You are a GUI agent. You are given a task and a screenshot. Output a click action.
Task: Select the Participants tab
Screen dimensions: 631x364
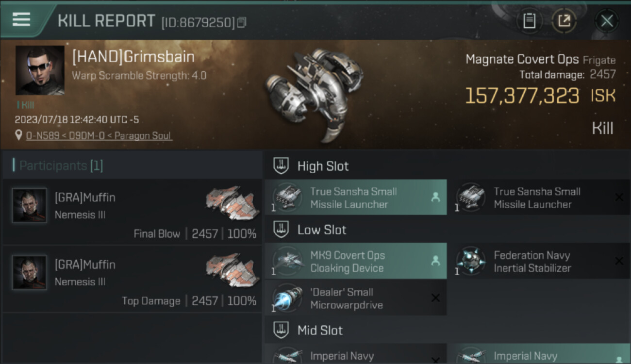click(x=61, y=165)
